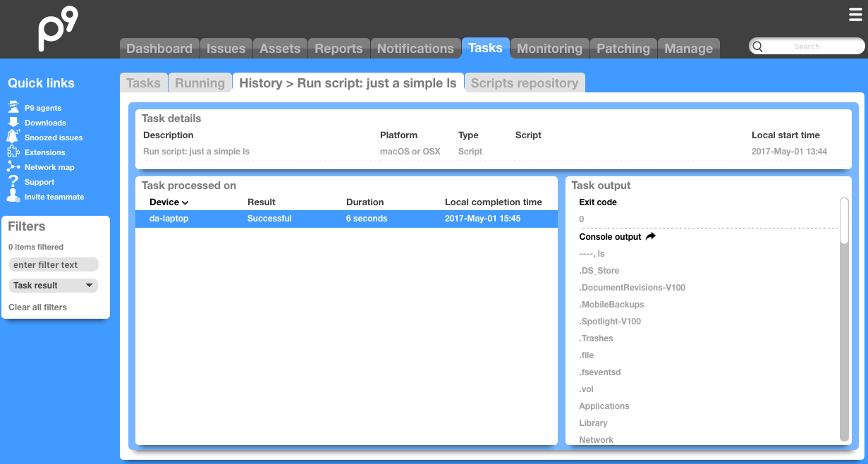Image resolution: width=868 pixels, height=464 pixels.
Task: Click the Downloads arrow icon
Action: coord(13,122)
